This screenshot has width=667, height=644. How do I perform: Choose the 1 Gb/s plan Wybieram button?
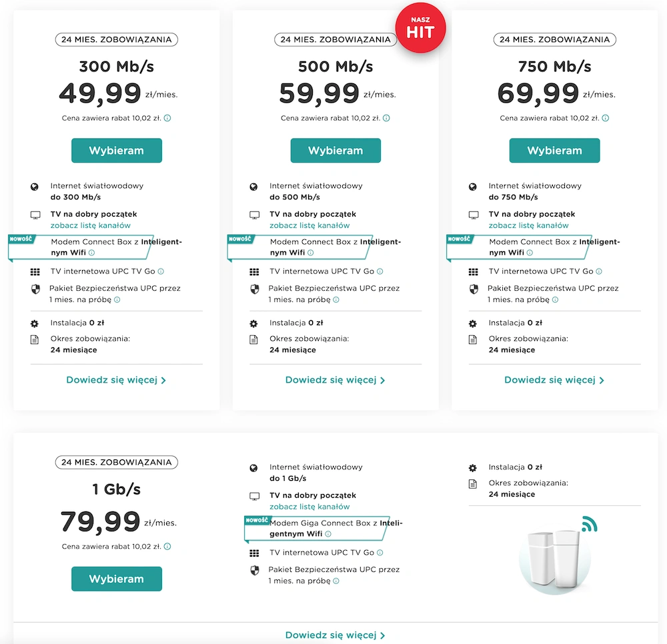click(x=117, y=579)
